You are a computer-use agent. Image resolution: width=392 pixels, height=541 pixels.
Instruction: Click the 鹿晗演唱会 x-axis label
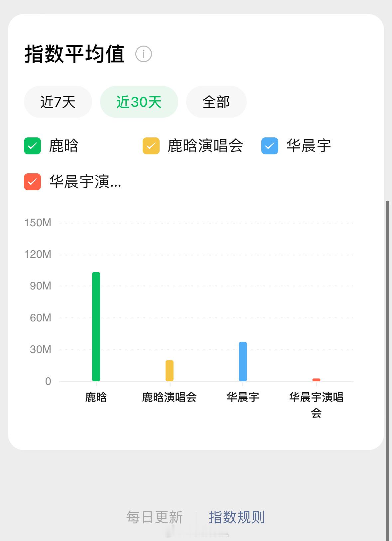pyautogui.click(x=170, y=397)
